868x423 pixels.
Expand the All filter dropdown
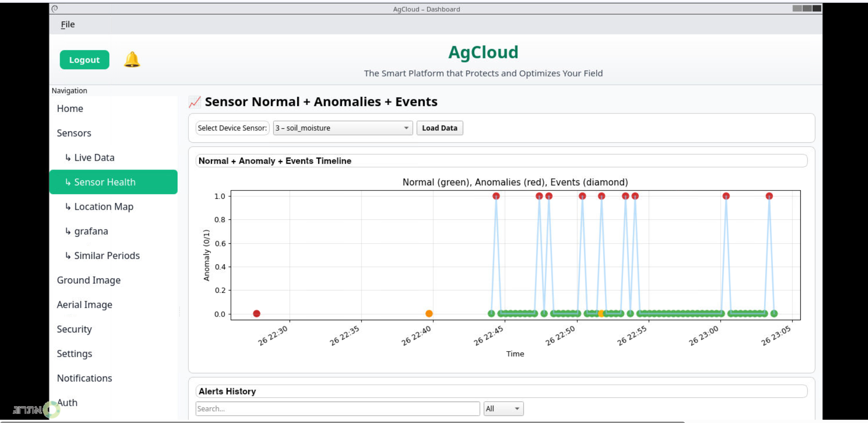point(503,409)
